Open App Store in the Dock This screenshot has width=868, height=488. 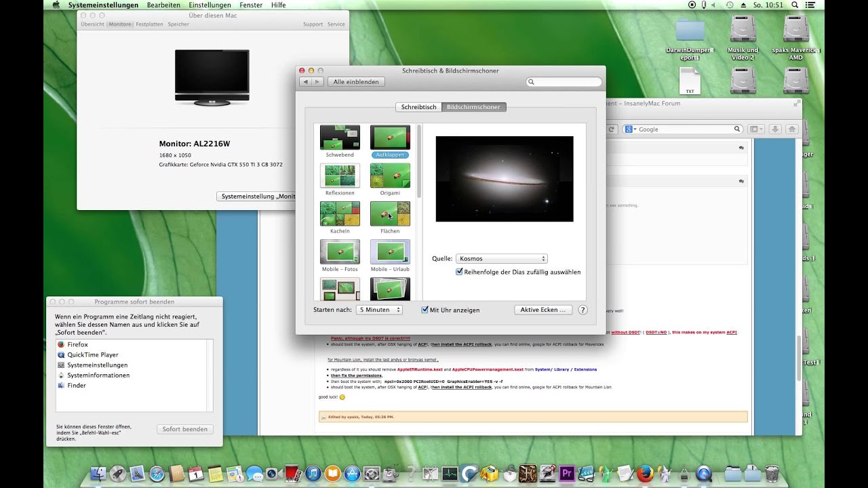(352, 473)
